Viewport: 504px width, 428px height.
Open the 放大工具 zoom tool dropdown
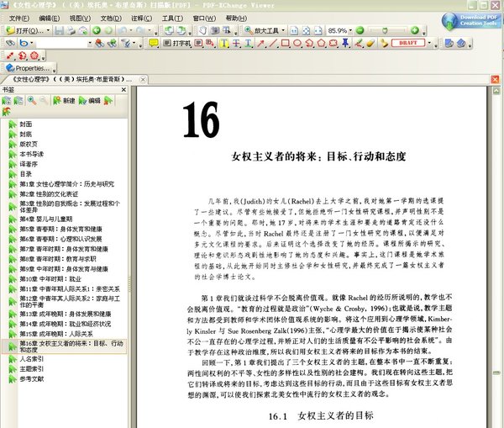pos(283,30)
